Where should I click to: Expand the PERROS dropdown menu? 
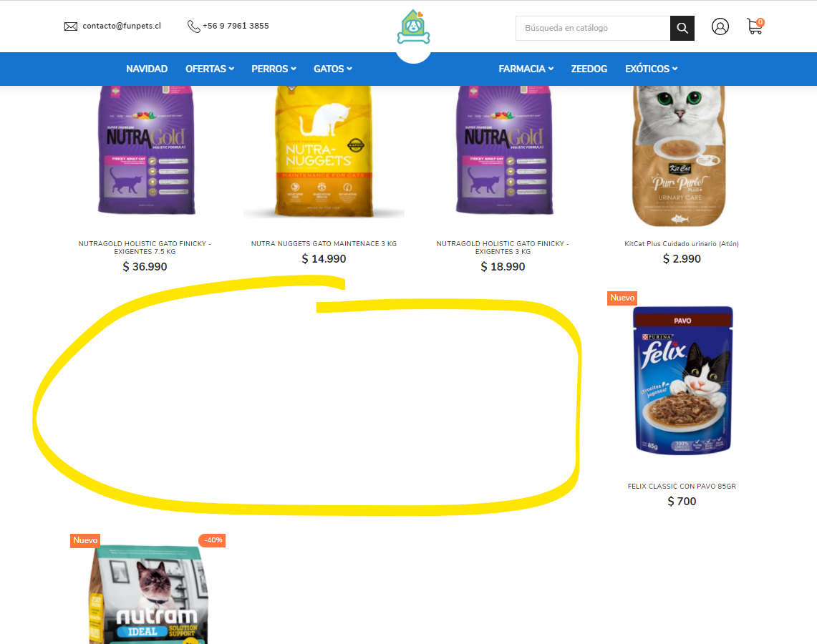(x=274, y=69)
